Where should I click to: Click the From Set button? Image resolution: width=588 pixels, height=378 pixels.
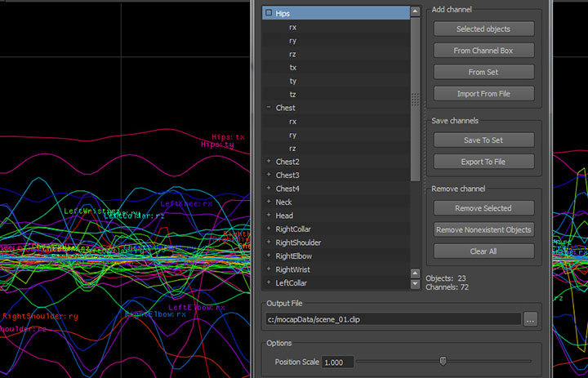(x=483, y=72)
